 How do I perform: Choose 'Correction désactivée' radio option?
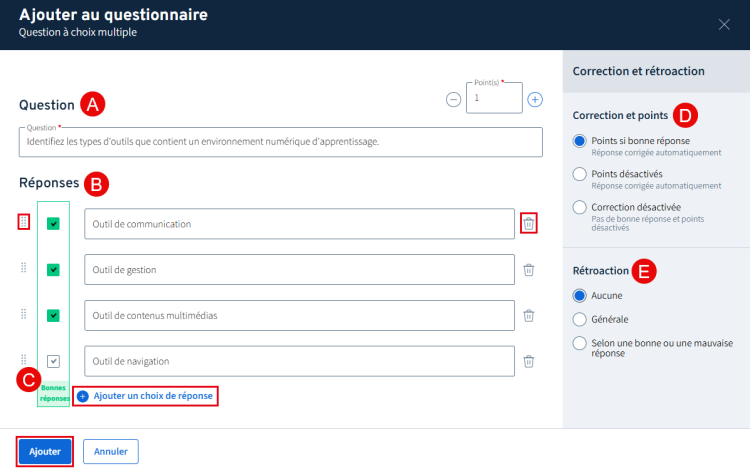point(579,207)
